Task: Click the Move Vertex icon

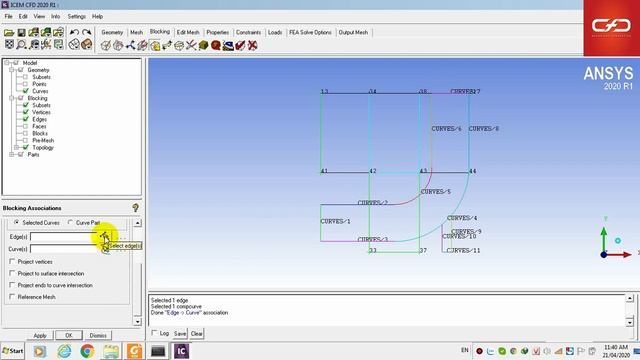Action: [167, 45]
